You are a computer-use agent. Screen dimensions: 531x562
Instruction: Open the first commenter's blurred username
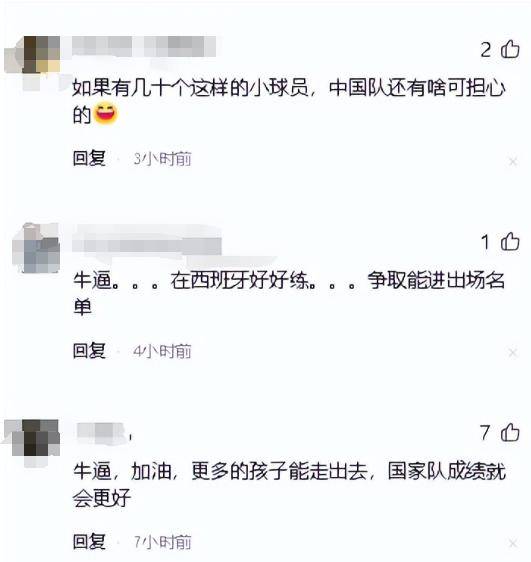pyautogui.click(x=144, y=47)
